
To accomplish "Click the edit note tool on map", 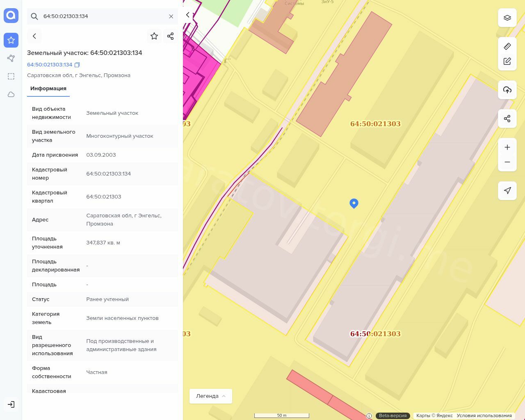I will point(507,62).
